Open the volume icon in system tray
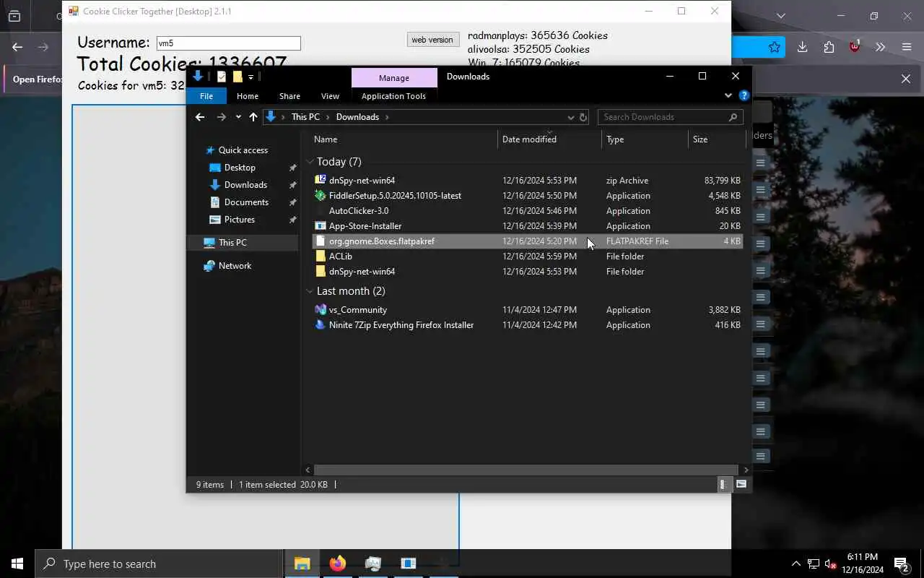This screenshot has width=924, height=578. coord(830,564)
